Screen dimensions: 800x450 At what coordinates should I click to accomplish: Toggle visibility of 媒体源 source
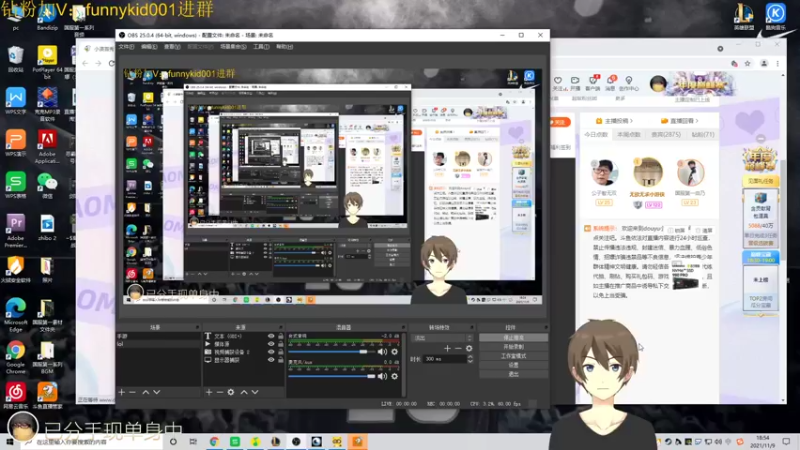coord(271,344)
